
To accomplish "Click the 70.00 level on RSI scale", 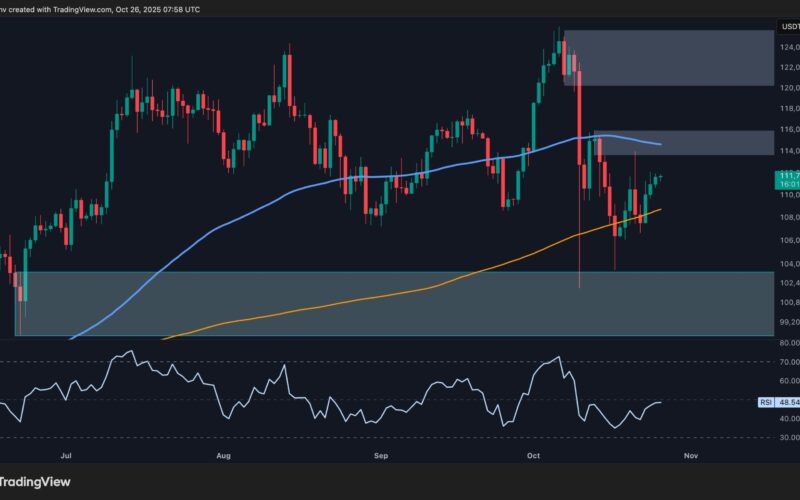I will point(787,362).
